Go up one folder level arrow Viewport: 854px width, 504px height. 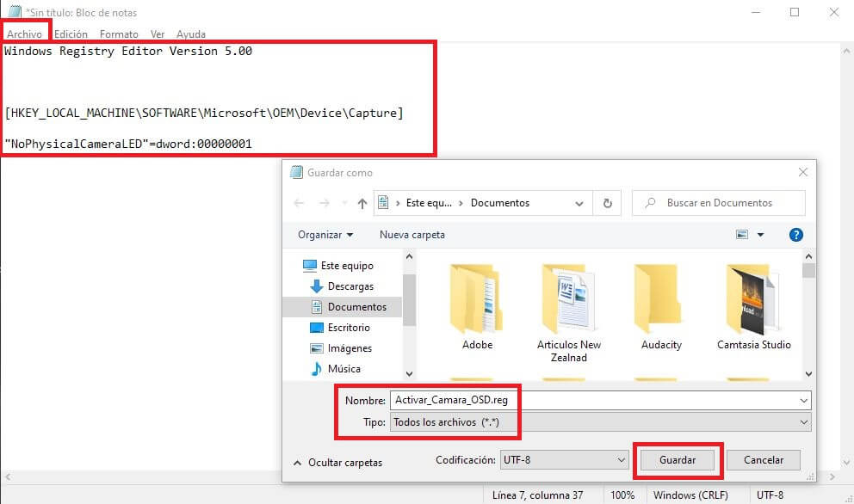click(362, 203)
